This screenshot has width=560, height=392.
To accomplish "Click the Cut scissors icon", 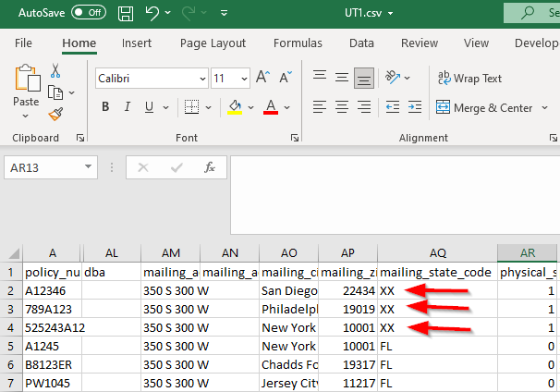I will tap(55, 71).
